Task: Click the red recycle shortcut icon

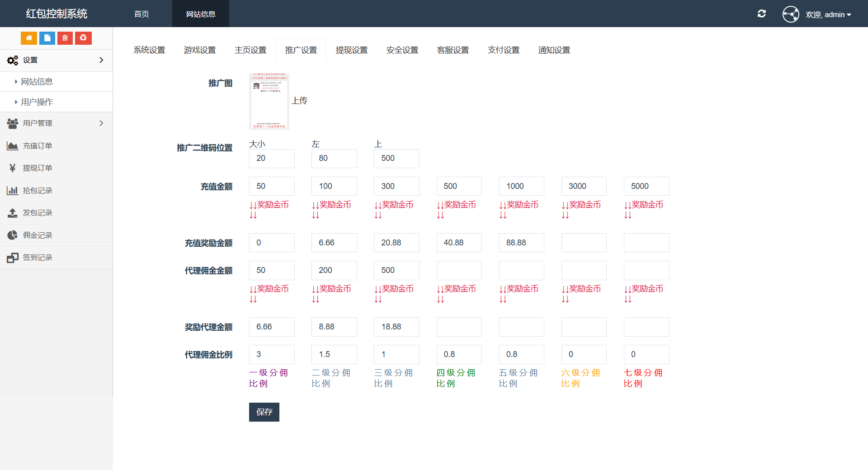Action: pos(83,38)
